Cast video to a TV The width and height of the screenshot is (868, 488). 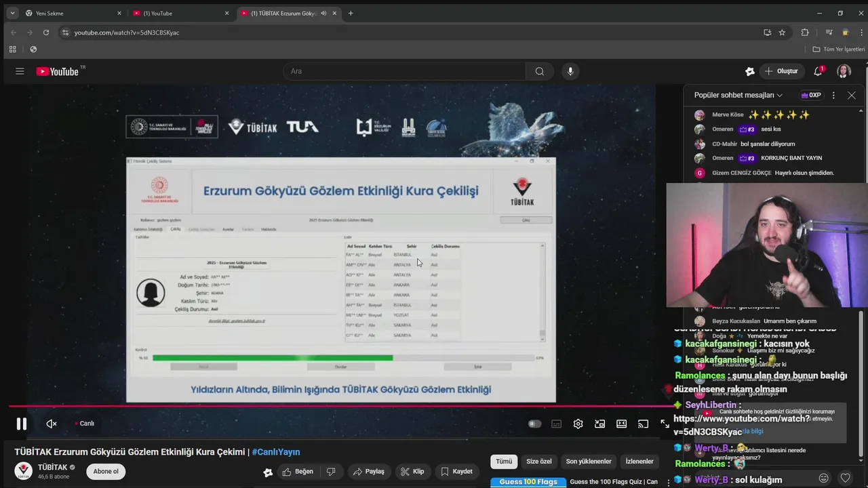pos(643,424)
